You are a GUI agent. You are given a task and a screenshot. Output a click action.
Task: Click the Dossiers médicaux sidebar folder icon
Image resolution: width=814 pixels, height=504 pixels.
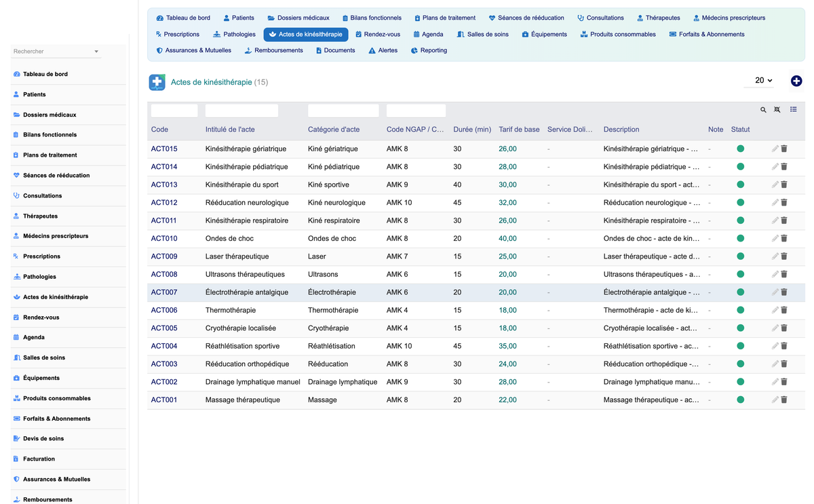16,115
